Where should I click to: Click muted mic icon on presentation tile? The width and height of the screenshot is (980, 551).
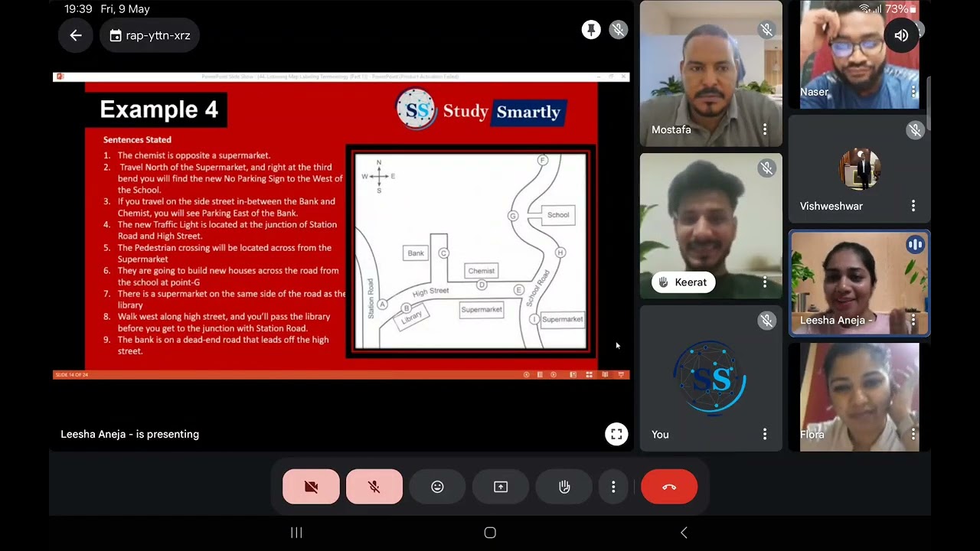coord(618,30)
